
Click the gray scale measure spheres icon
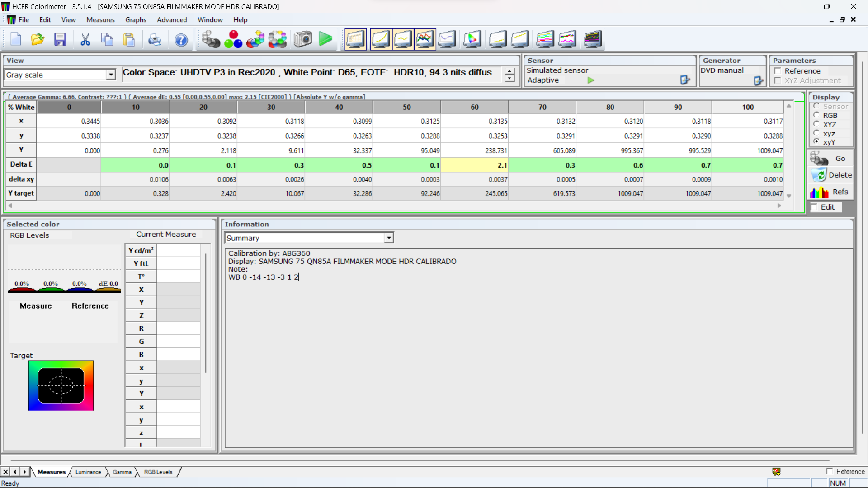point(211,40)
